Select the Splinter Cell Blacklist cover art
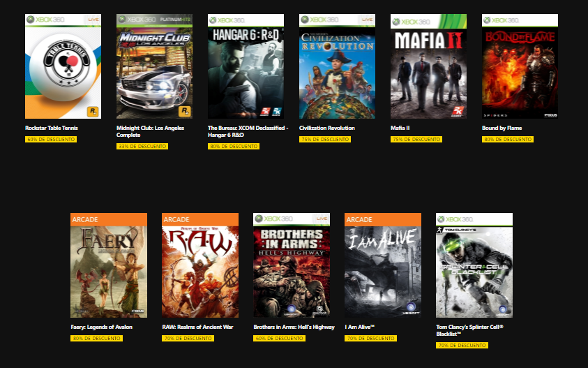The width and height of the screenshot is (588, 368). [474, 265]
